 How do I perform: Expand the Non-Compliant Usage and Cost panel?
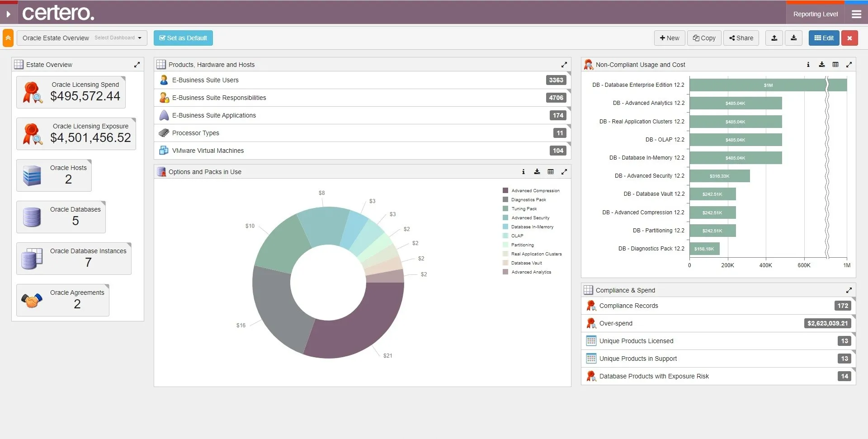[849, 65]
